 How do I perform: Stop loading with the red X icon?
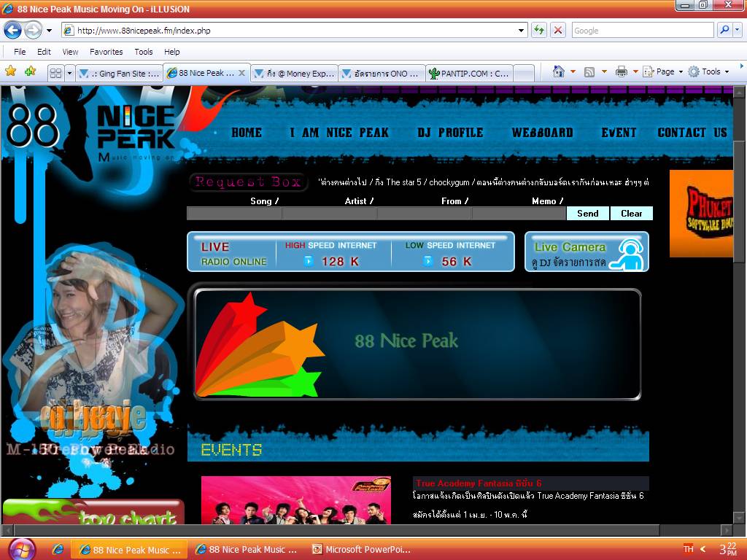tap(557, 31)
